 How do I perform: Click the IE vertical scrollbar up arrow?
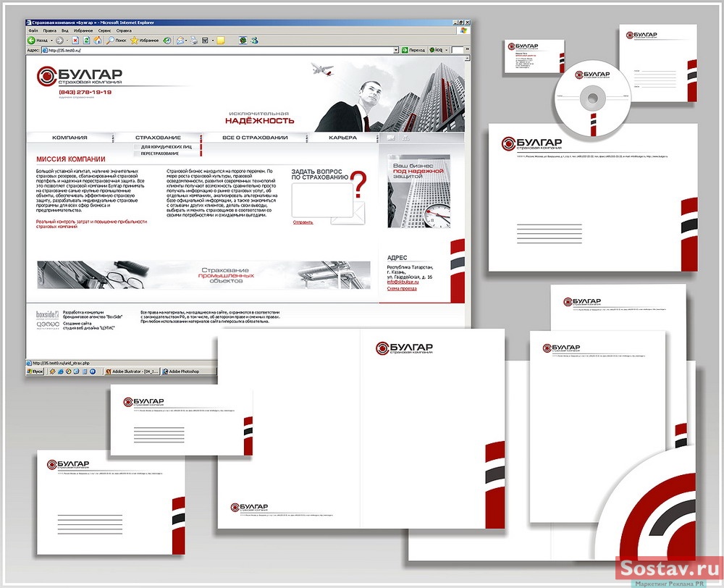coord(468,59)
